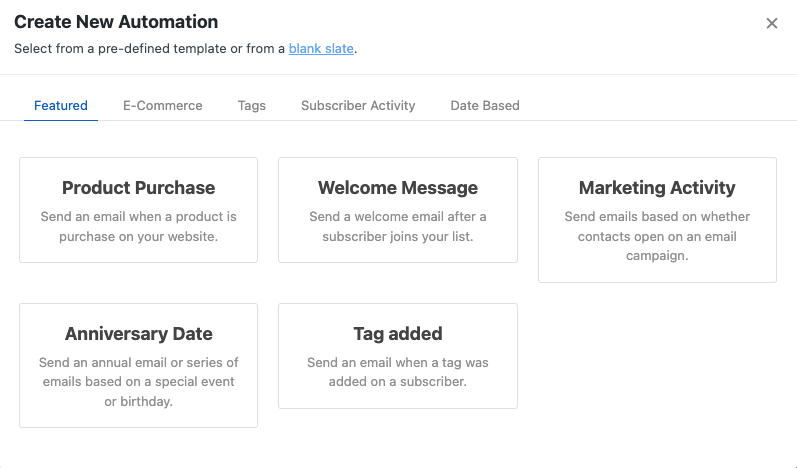This screenshot has width=797, height=468.
Task: Choose the Anniversary Date template card
Action: coord(138,366)
